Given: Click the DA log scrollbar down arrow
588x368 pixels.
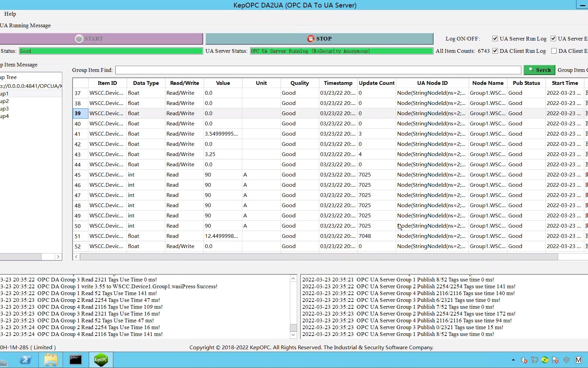Looking at the screenshot, I should (x=293, y=335).
